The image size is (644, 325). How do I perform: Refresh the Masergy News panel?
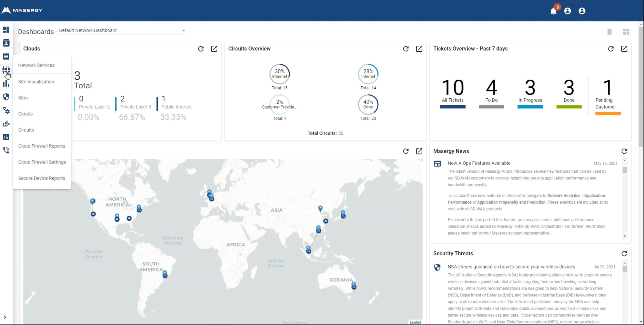[624, 151]
